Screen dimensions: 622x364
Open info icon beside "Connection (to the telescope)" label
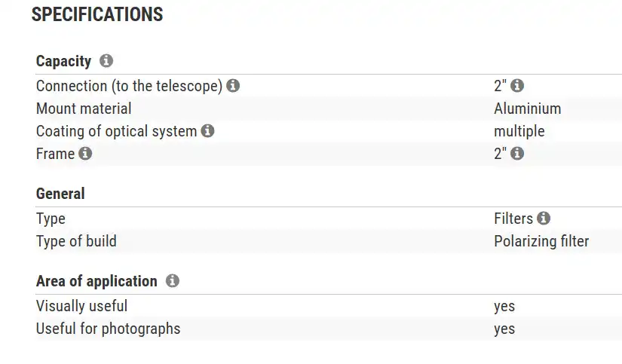click(233, 86)
